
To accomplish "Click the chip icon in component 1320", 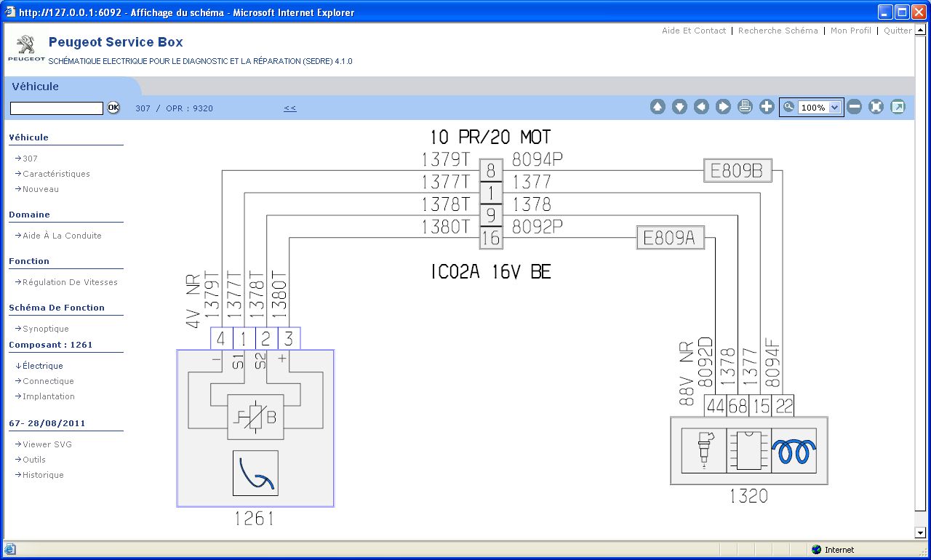I will (x=748, y=451).
